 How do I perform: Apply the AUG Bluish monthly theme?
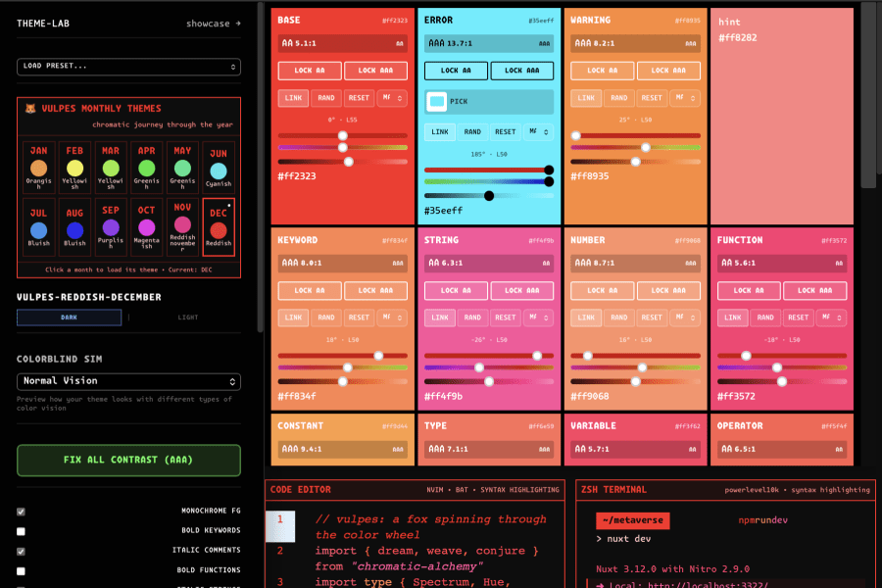click(74, 226)
